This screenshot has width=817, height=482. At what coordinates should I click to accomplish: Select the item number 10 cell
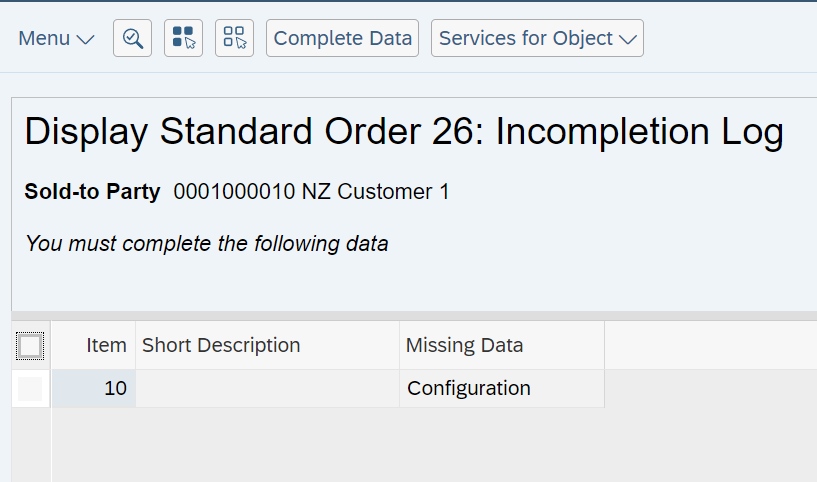pyautogui.click(x=94, y=388)
